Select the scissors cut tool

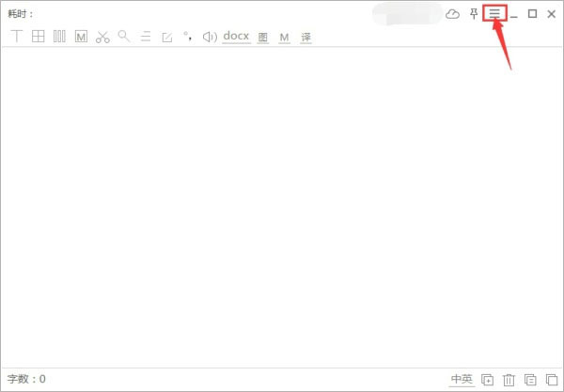102,37
